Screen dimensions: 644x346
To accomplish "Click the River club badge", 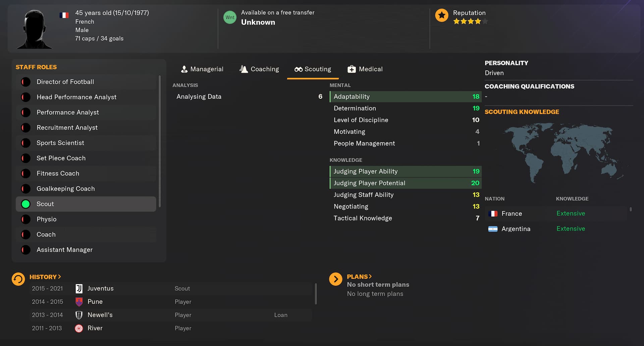I will pyautogui.click(x=79, y=328).
